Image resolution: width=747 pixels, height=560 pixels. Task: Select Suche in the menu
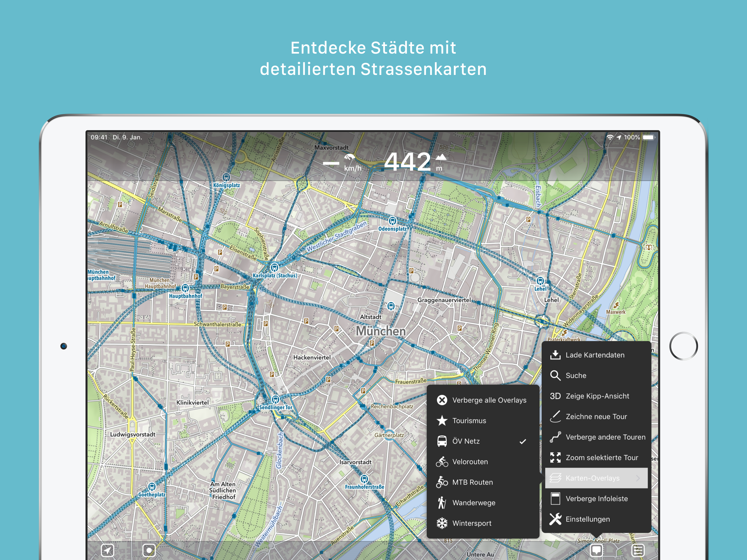[576, 376]
